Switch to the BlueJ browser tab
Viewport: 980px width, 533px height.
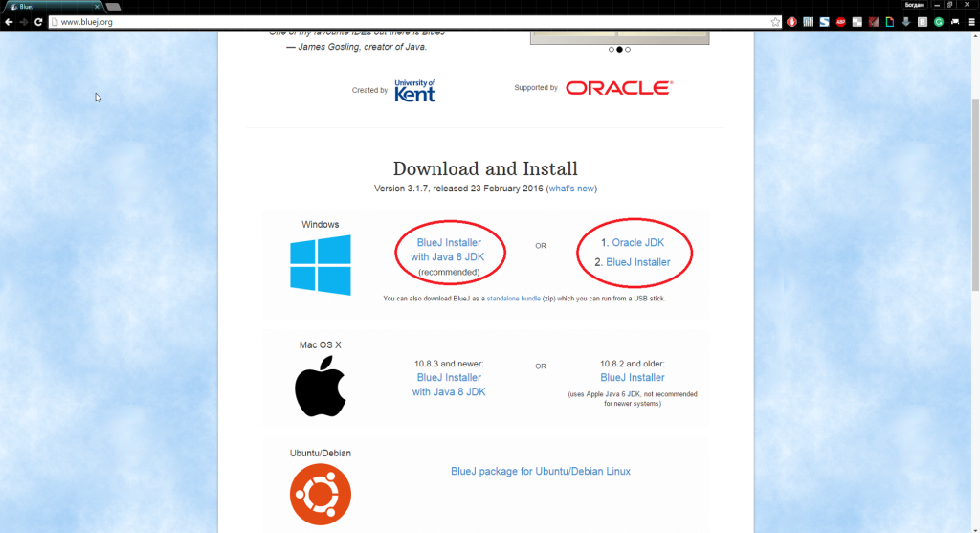click(54, 7)
